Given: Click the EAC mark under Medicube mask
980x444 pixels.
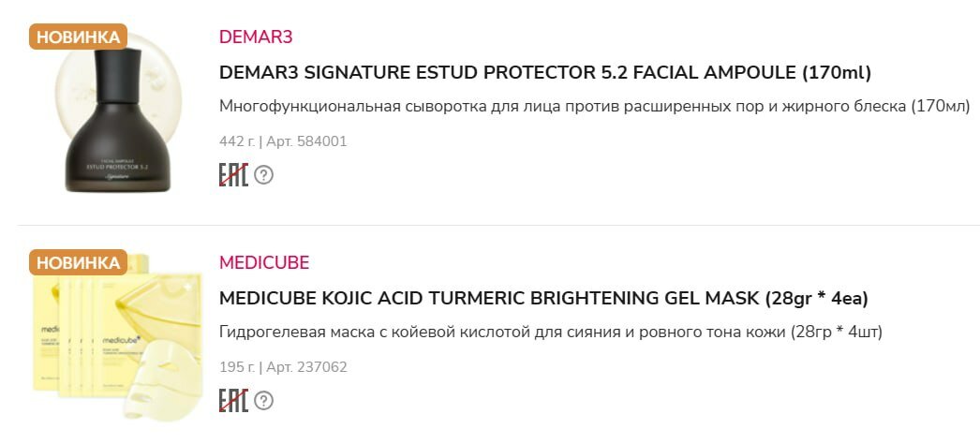Looking at the screenshot, I should click(x=233, y=400).
